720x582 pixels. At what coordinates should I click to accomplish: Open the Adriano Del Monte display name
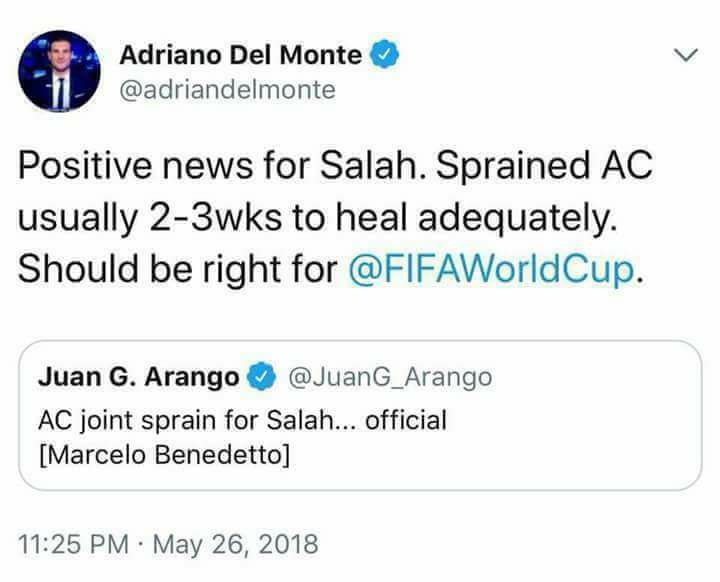[x=240, y=55]
